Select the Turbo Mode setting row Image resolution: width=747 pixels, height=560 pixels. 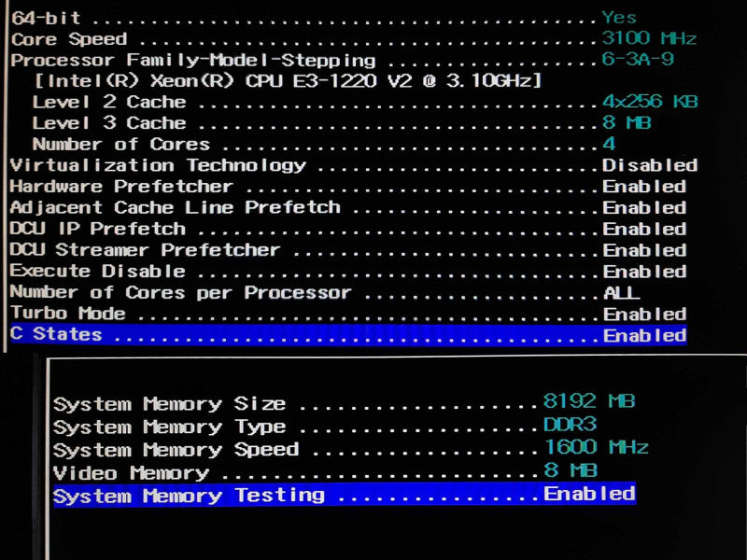click(x=348, y=314)
